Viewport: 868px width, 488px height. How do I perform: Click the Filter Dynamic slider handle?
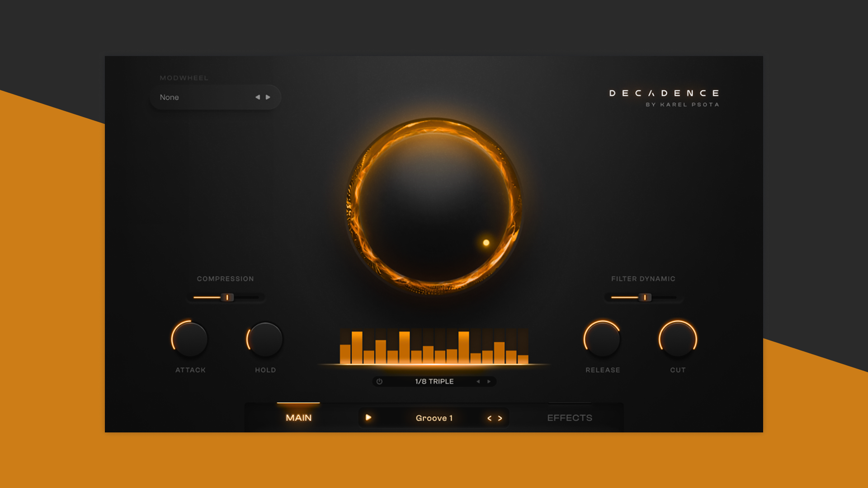click(x=646, y=297)
